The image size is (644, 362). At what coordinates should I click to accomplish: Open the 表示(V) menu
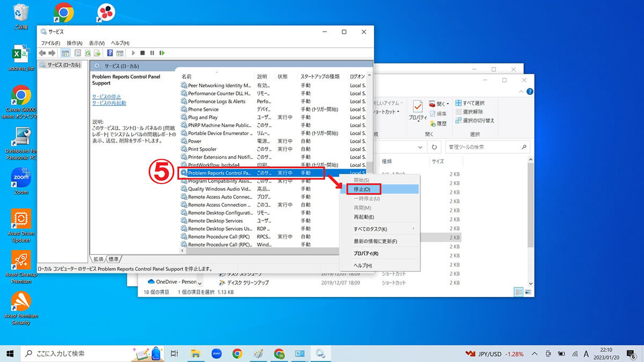[x=97, y=43]
